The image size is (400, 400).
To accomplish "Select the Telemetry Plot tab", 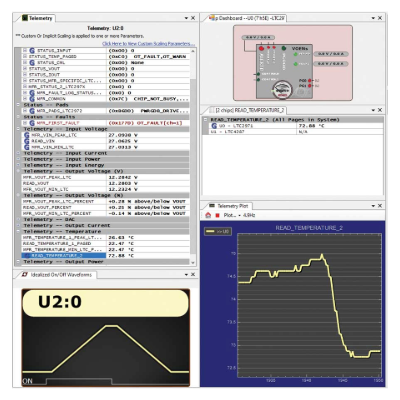I will (229, 206).
